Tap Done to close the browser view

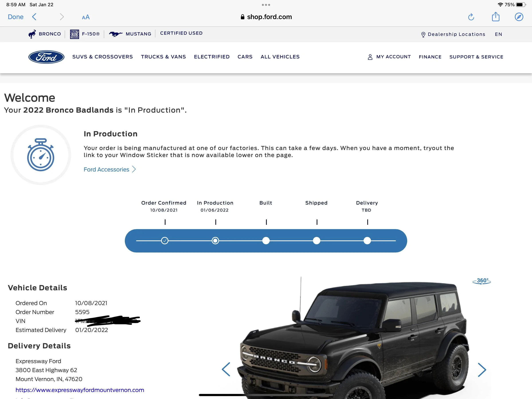[x=16, y=17]
